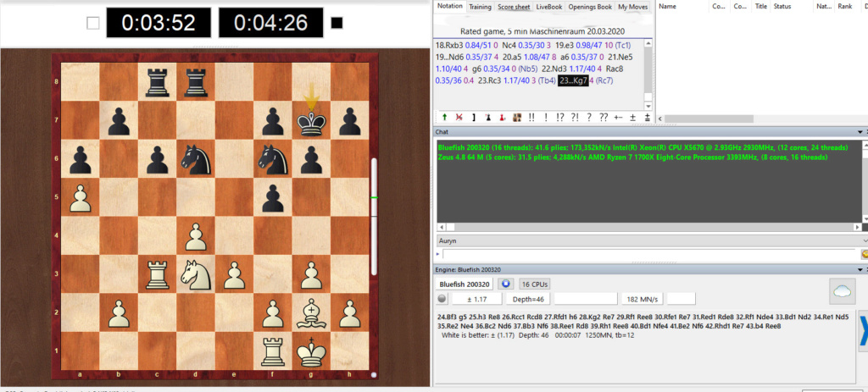Mark move as mistake with single ?
868x392 pixels.
click(x=589, y=117)
